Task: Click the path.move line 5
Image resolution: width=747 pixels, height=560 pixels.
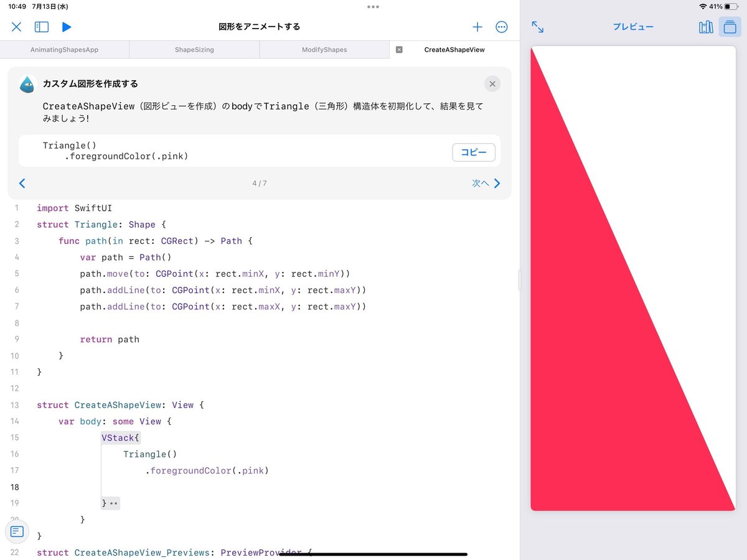Action: point(215,274)
